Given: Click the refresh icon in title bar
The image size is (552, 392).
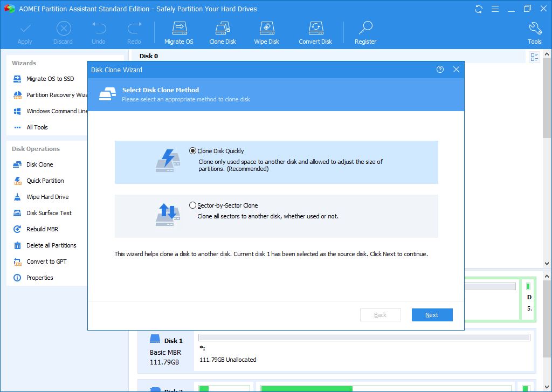Looking at the screenshot, I should click(x=479, y=9).
